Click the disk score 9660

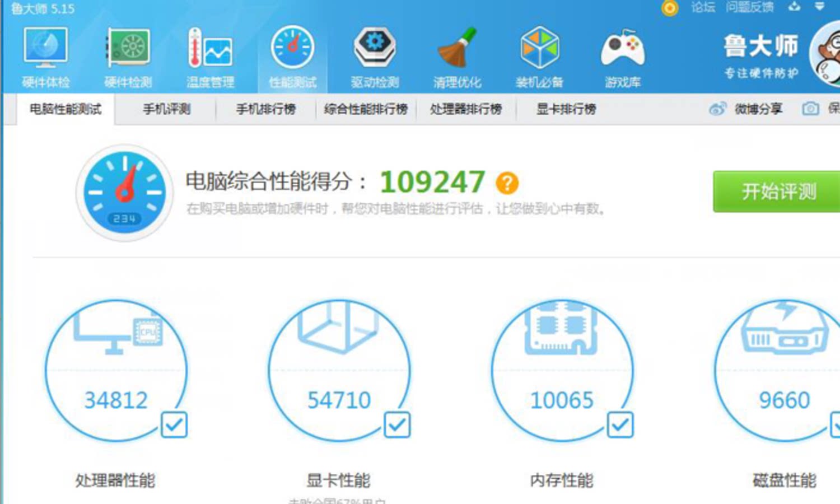click(784, 400)
